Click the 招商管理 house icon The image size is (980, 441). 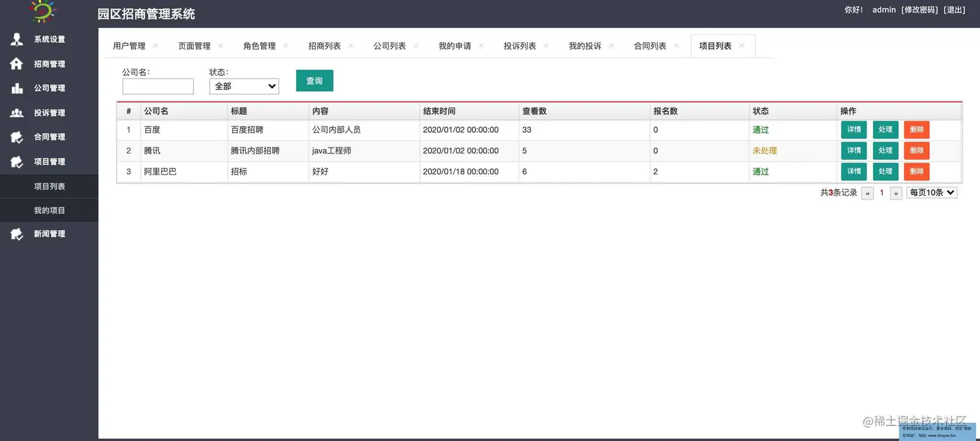coord(17,64)
